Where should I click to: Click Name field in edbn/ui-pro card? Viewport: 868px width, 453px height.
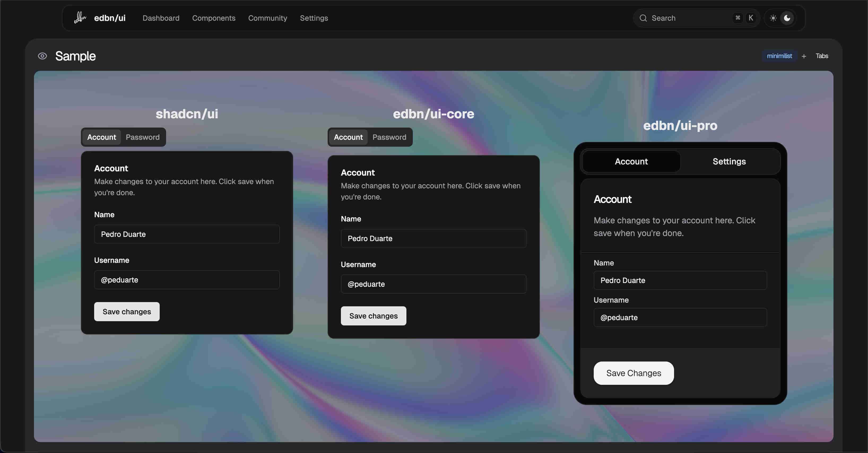tap(680, 280)
